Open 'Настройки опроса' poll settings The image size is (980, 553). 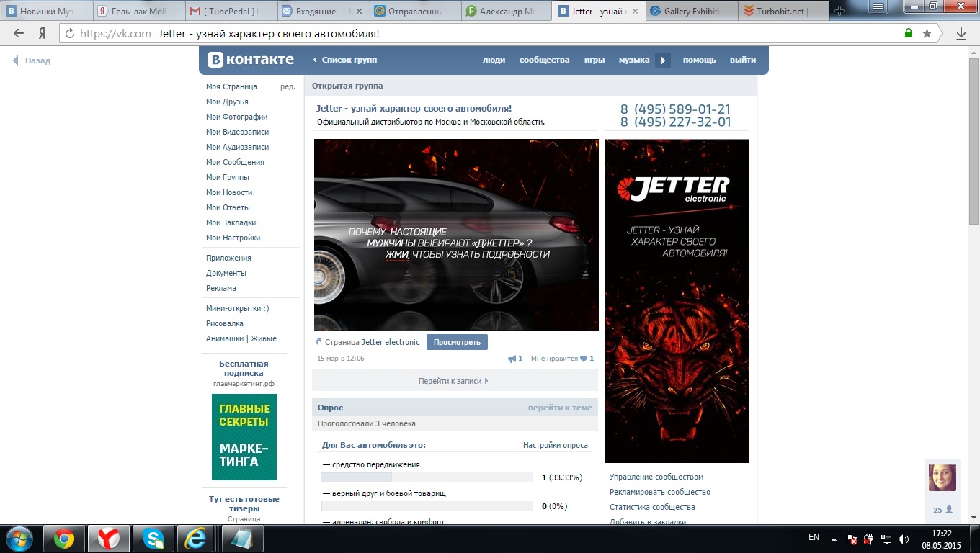pyautogui.click(x=556, y=445)
